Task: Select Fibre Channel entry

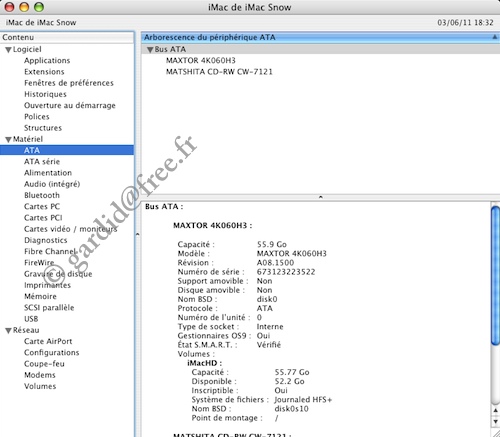Action: (50, 251)
